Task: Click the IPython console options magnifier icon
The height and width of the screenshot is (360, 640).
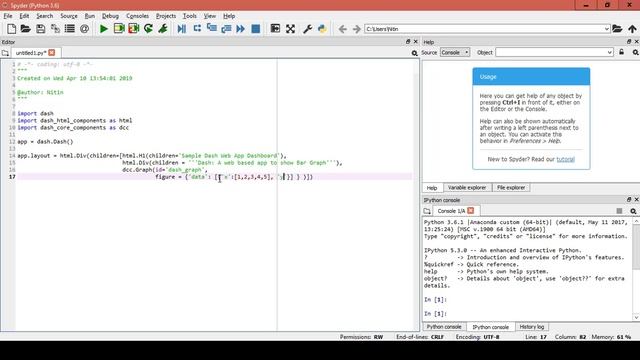Action: pos(633,211)
